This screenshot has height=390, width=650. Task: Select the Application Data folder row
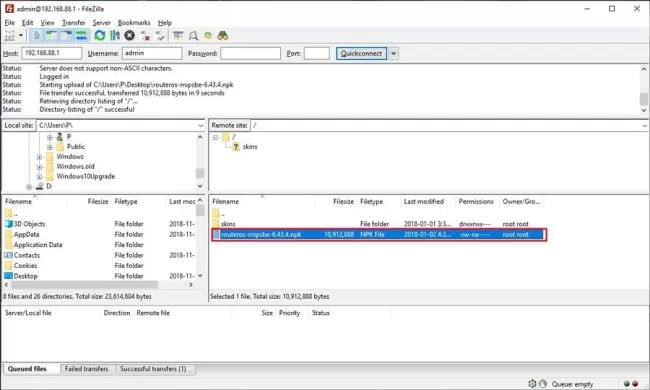click(x=99, y=245)
